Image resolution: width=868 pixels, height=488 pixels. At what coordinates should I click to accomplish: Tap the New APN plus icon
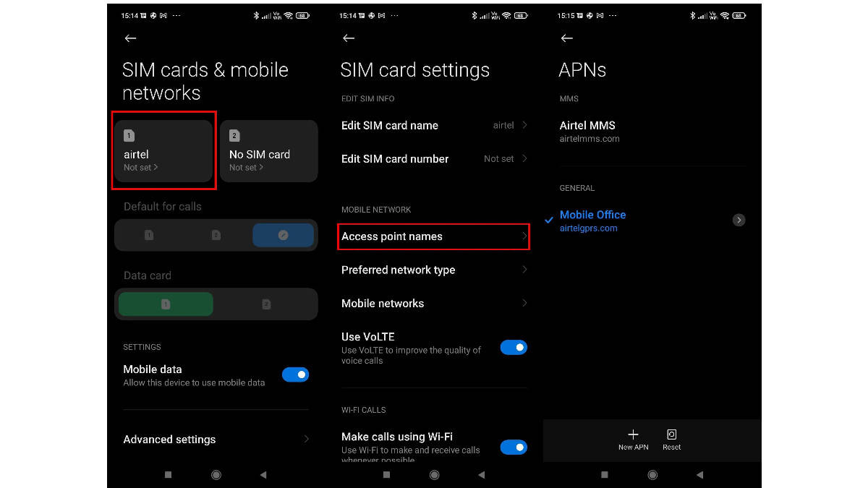click(x=633, y=435)
